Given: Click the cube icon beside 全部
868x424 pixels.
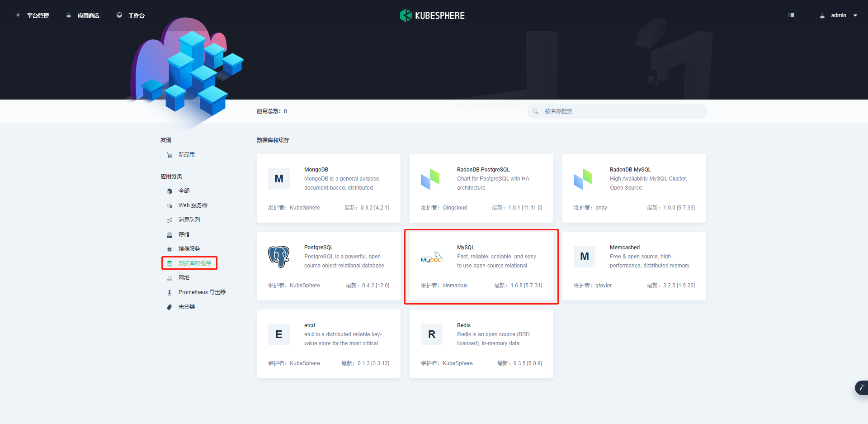Looking at the screenshot, I should 170,191.
